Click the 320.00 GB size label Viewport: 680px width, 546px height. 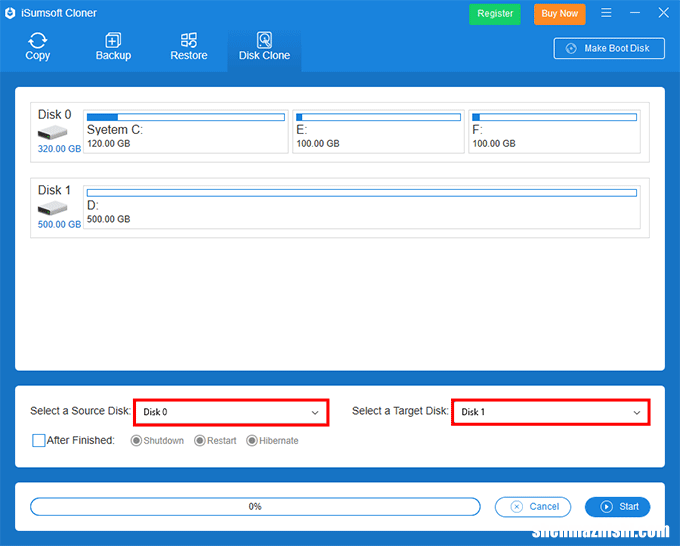[59, 149]
